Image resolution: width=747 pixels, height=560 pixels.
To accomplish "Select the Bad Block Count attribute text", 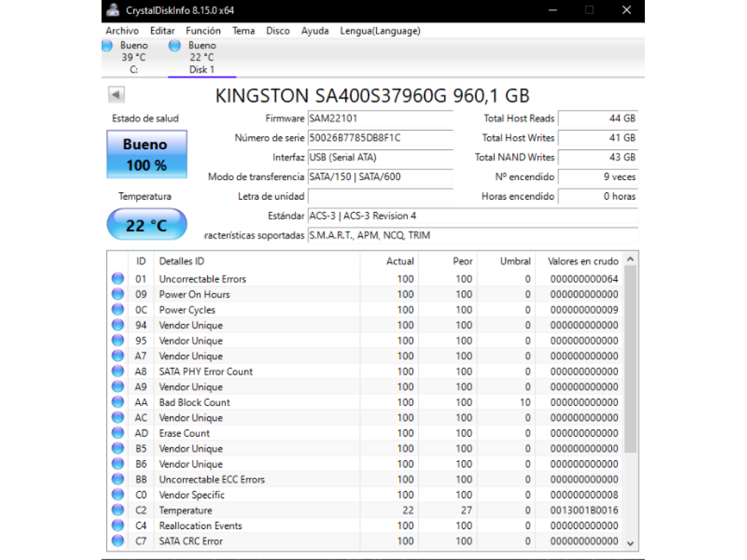I will coord(194,402).
